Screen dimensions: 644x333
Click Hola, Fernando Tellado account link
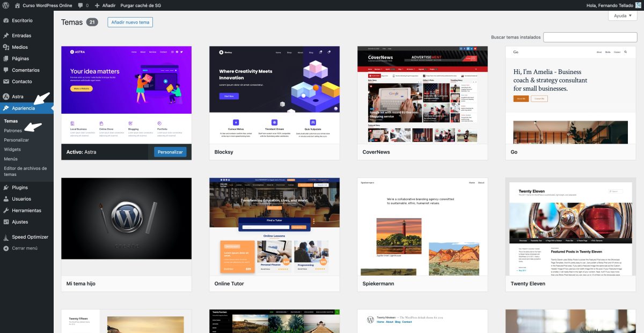(x=610, y=5)
